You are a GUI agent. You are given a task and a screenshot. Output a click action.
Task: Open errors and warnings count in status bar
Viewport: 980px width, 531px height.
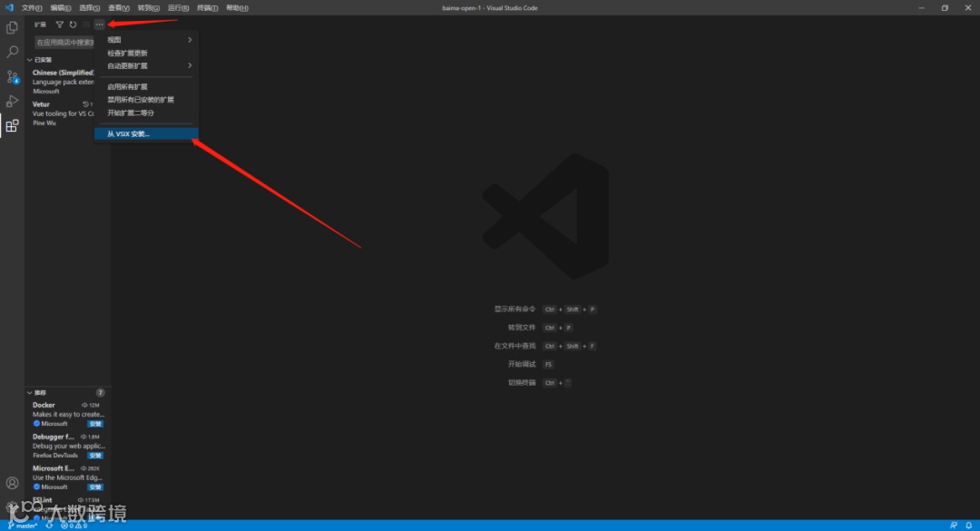(x=73, y=526)
